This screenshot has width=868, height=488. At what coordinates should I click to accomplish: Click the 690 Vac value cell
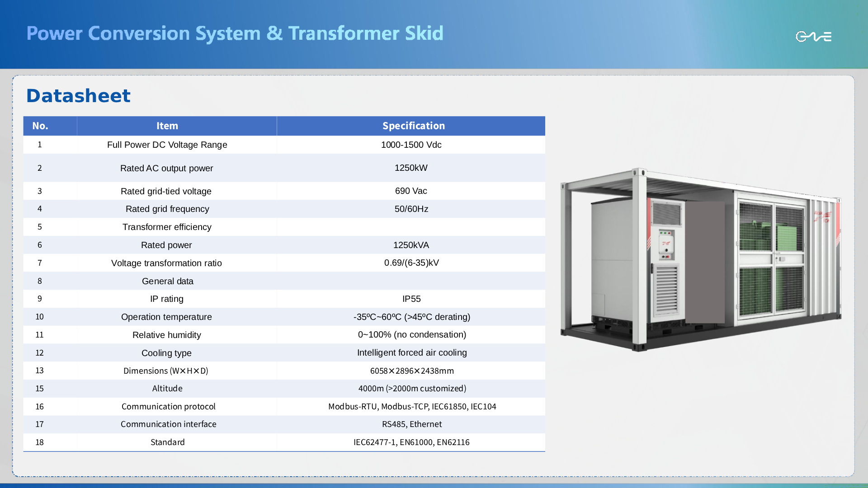click(x=411, y=191)
